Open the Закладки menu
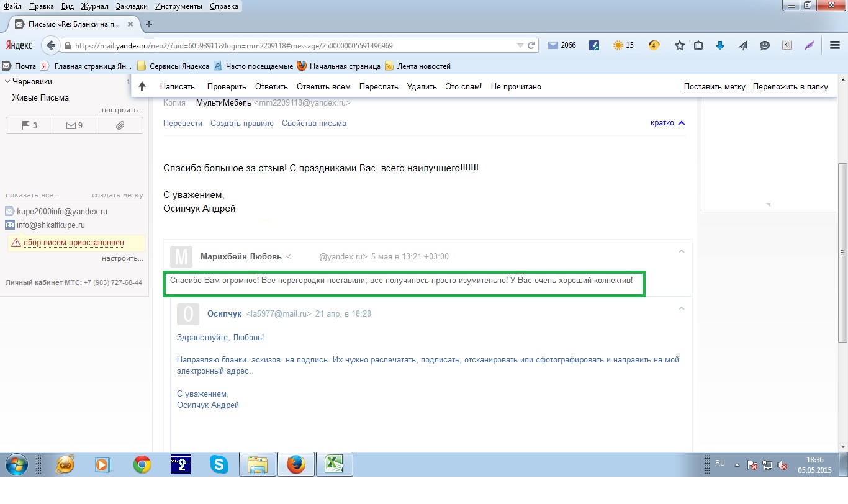848x504 pixels. click(x=130, y=6)
